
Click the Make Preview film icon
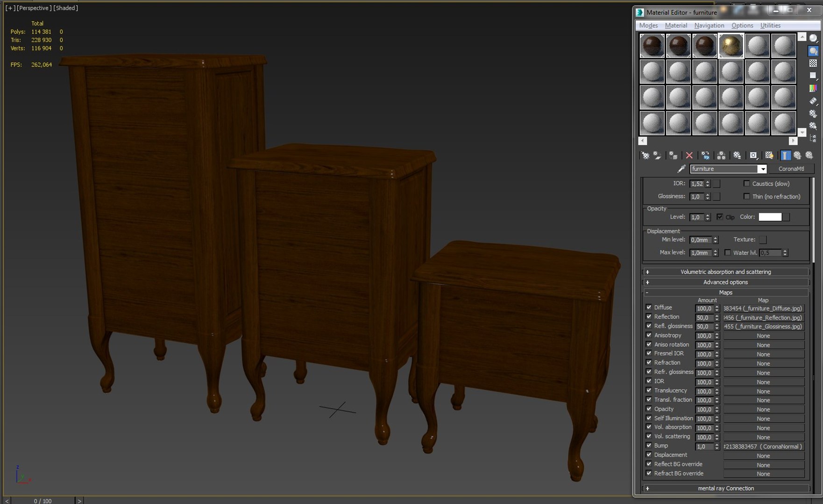click(813, 100)
